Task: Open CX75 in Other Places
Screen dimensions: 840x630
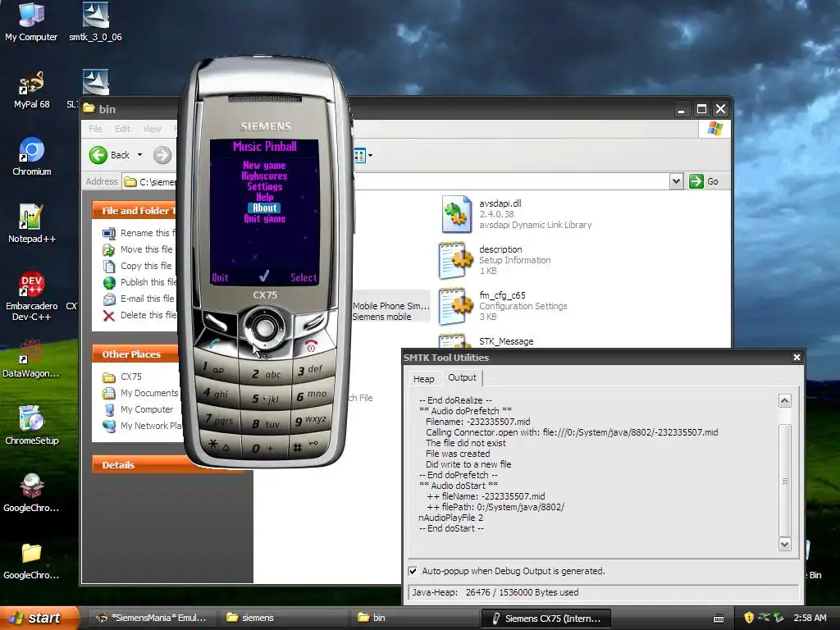Action: pos(122,377)
